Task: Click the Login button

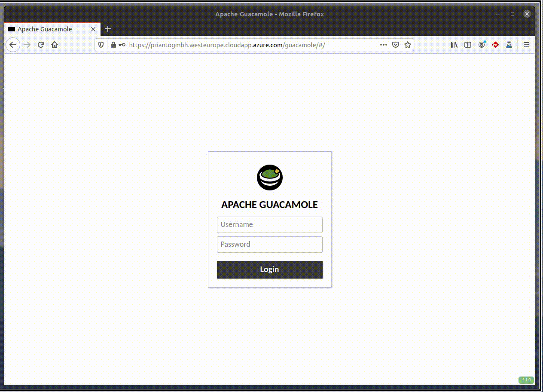Action: 270,270
